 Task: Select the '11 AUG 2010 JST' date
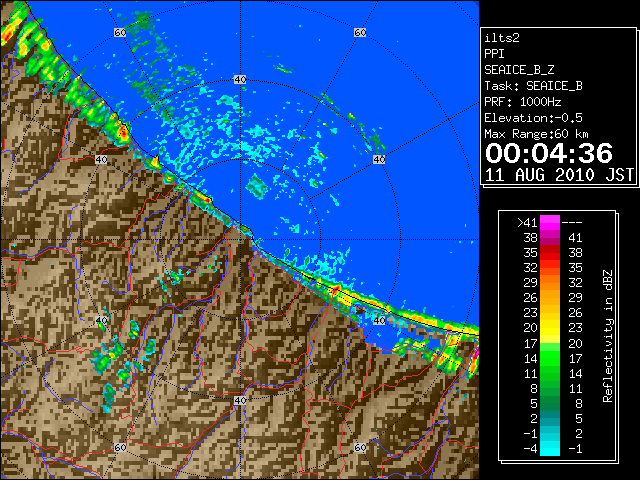point(559,175)
